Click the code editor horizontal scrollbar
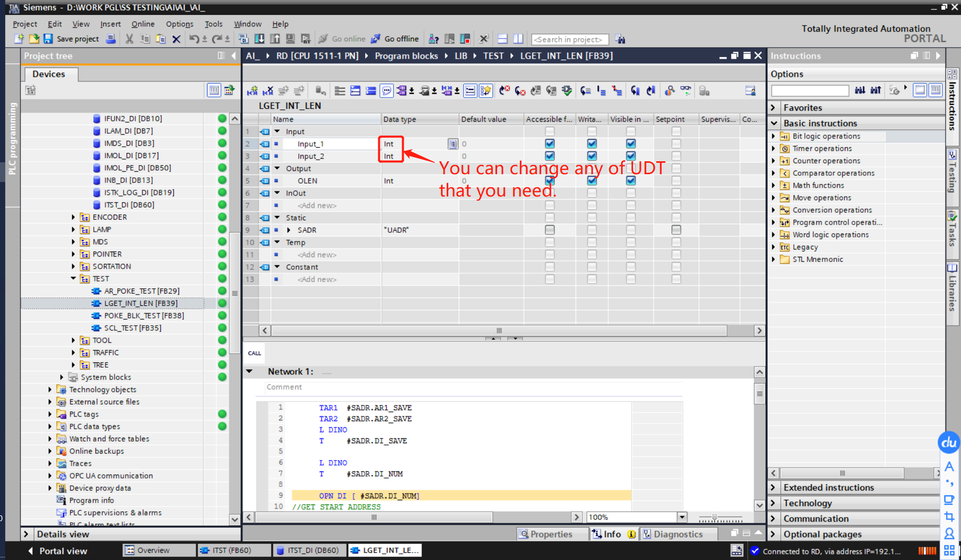This screenshot has width=961, height=560. click(x=374, y=517)
